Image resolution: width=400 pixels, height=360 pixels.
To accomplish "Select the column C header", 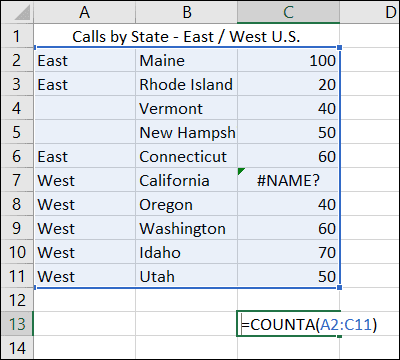I will pos(289,12).
